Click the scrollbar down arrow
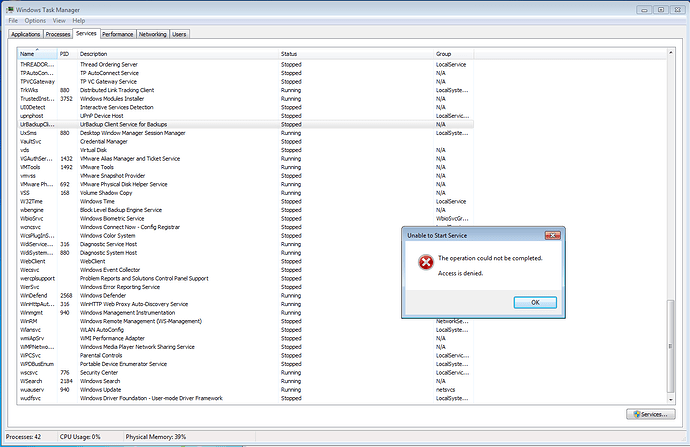The image size is (690, 447). pos(671,399)
